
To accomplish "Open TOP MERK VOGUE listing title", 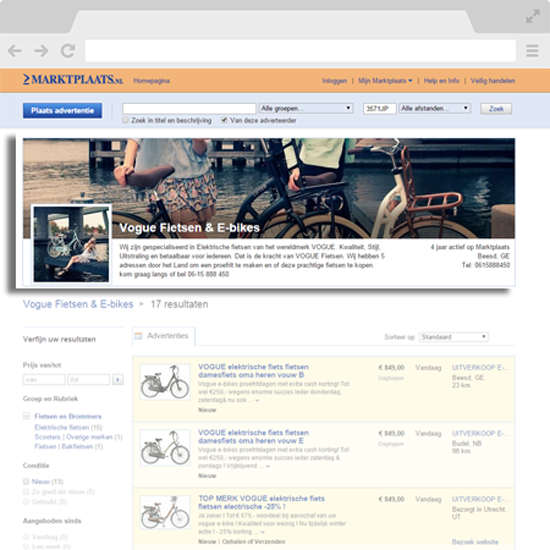I will point(261,502).
